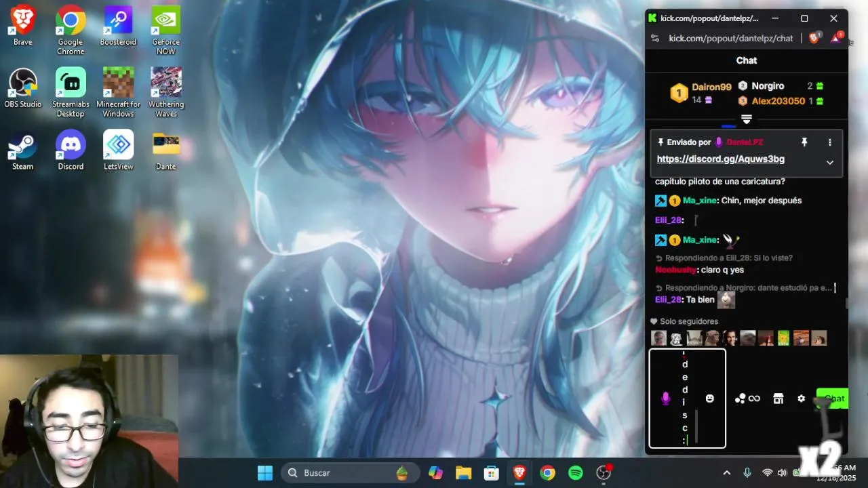Screen dimensions: 868x488
Task: Open the Boosteroid desktop shortcut
Action: [x=118, y=26]
